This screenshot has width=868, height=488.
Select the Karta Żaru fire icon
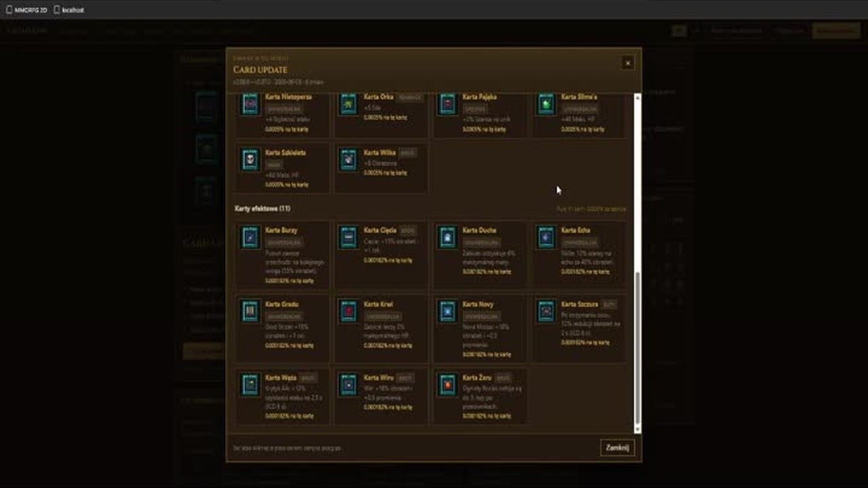point(448,385)
